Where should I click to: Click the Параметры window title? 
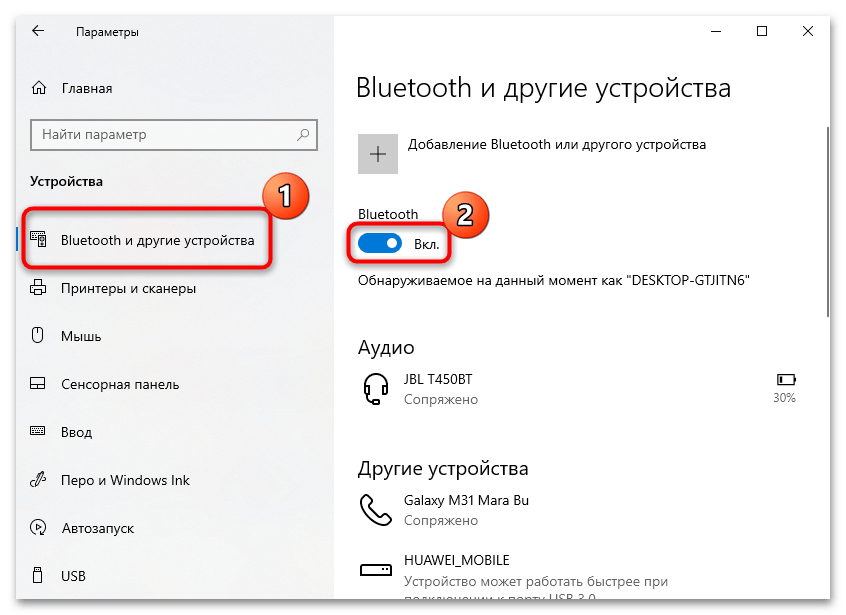point(107,32)
